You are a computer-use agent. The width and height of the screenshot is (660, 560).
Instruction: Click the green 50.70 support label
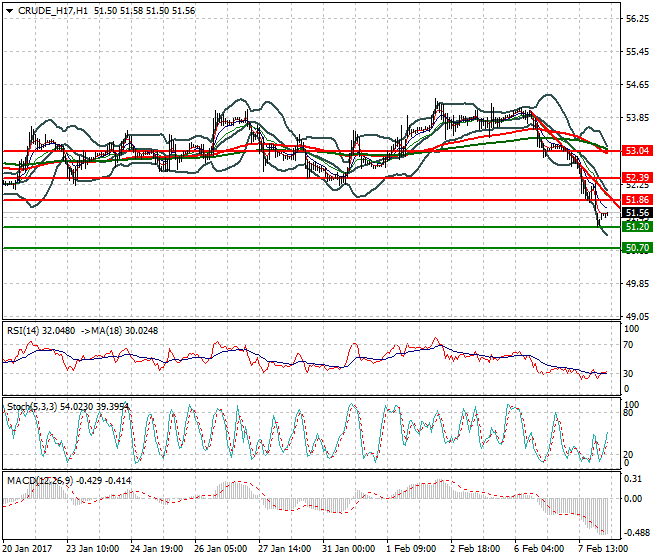point(637,247)
